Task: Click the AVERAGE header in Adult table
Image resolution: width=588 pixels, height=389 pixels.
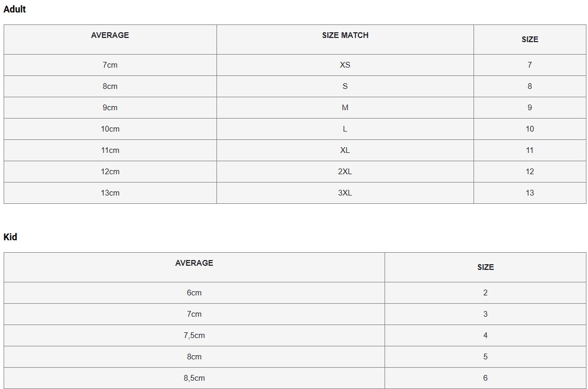Action: [x=110, y=35]
